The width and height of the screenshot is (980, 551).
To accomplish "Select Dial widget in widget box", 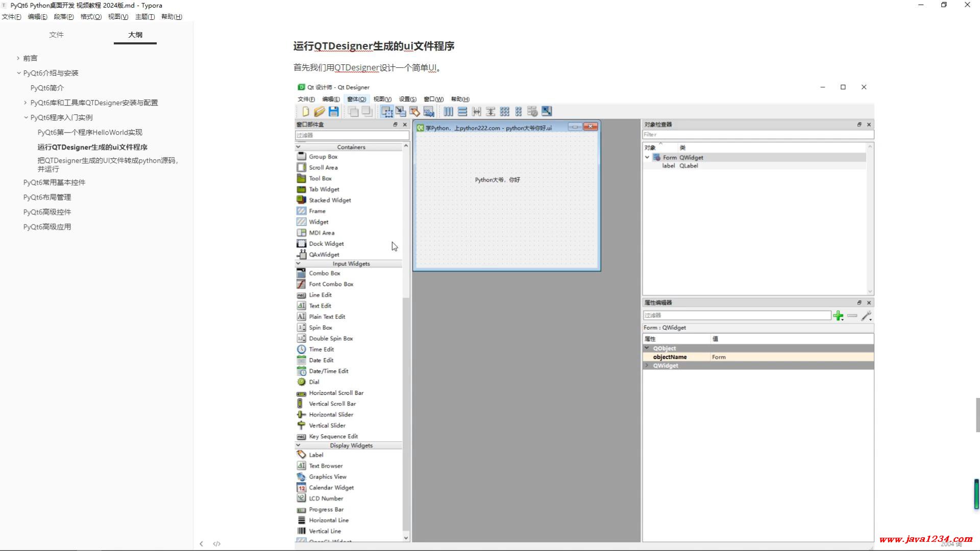I will [x=314, y=382].
